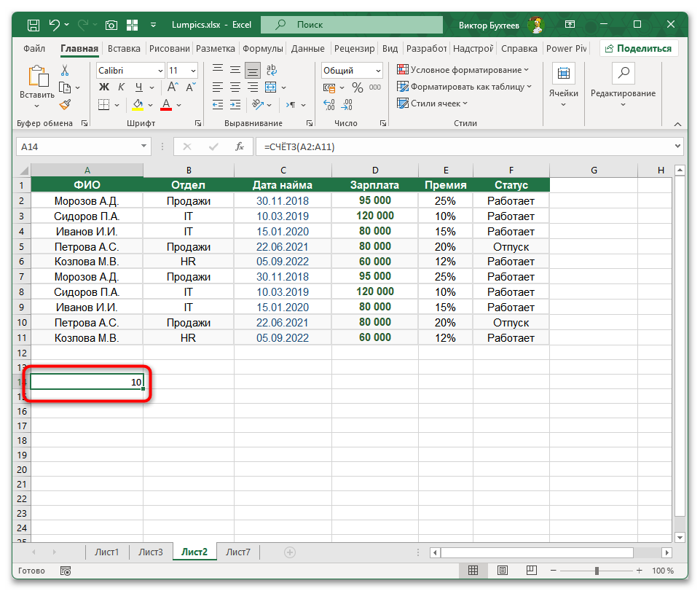The image size is (700, 591).
Task: Open the Вид ribbon tab
Action: click(x=390, y=48)
